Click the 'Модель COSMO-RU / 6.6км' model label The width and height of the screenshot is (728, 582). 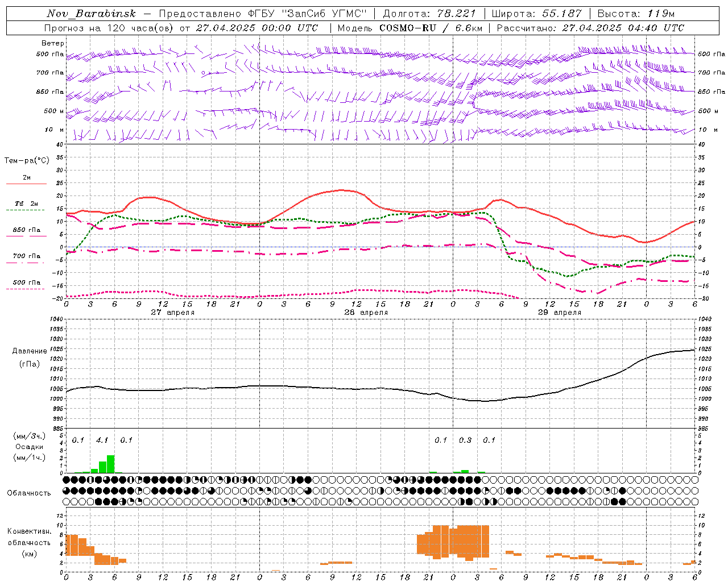409,28
